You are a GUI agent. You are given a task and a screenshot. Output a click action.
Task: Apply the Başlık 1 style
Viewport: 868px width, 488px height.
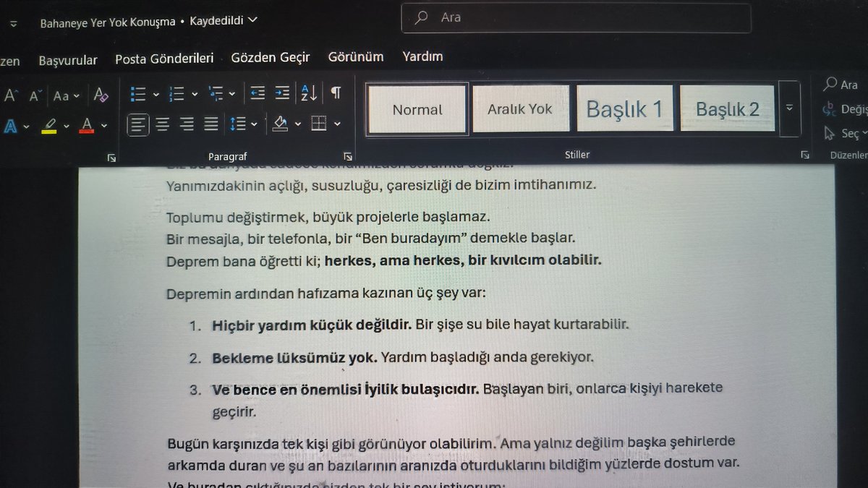[624, 108]
